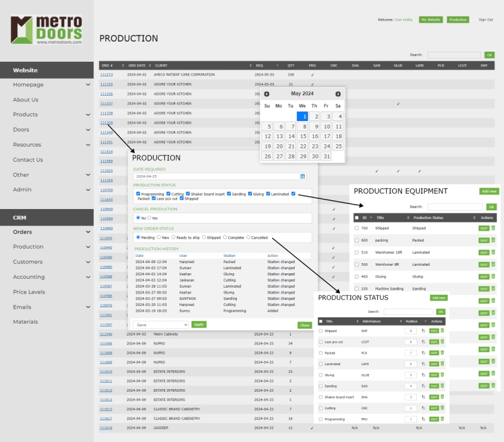Go to previous month in calendar
The height and width of the screenshot is (442, 504).
(267, 94)
